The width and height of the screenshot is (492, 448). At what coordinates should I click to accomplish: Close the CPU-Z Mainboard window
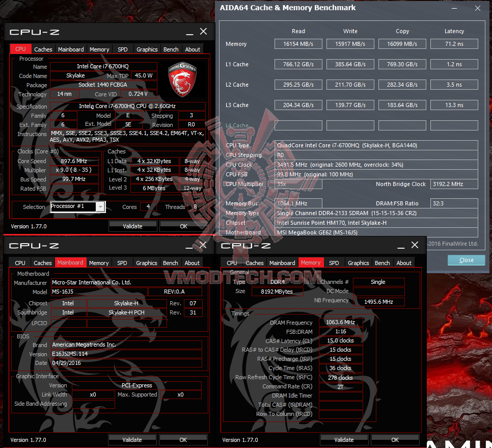point(203,245)
